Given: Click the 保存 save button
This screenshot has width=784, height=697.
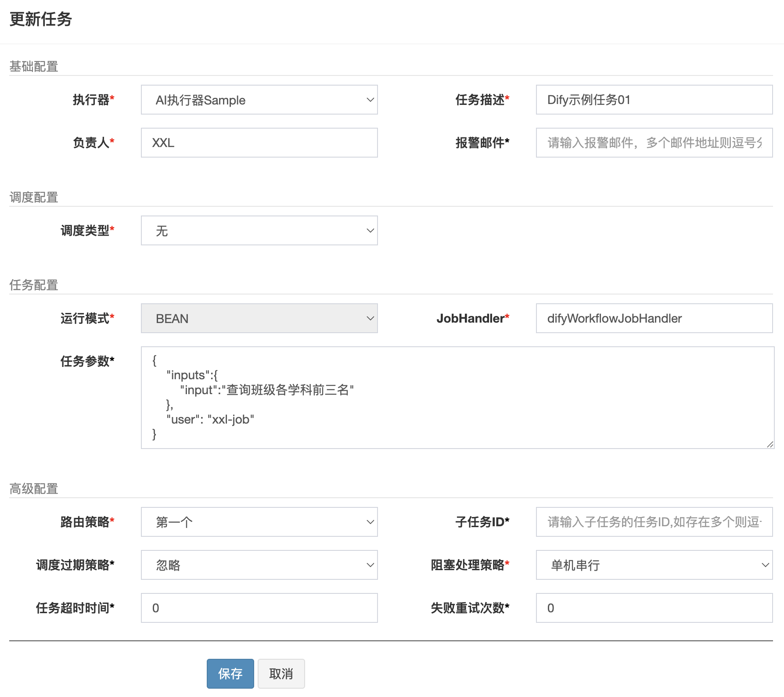Looking at the screenshot, I should (230, 674).
